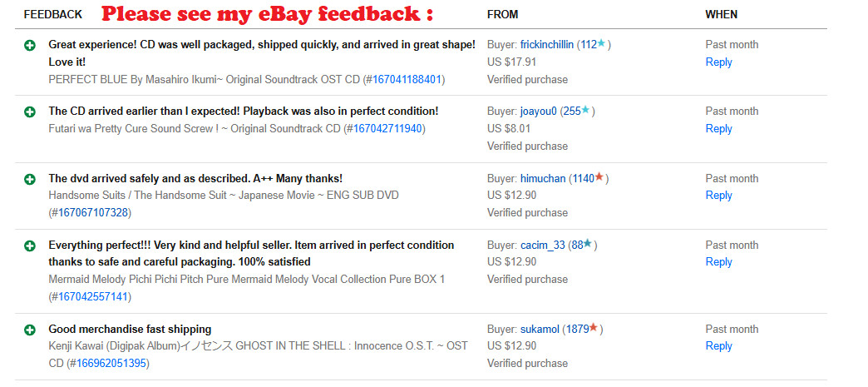
Task: Open buyer joayou0's profile
Action: click(539, 112)
